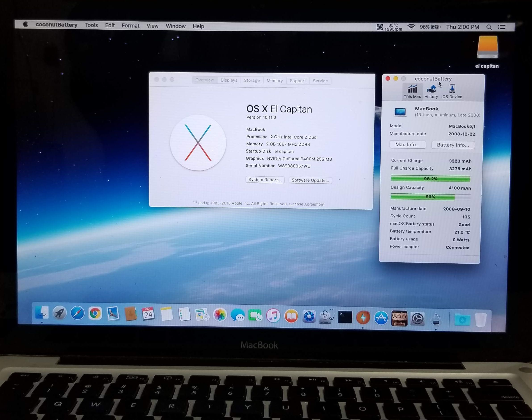Select the This Mac toolbar icon

(412, 91)
